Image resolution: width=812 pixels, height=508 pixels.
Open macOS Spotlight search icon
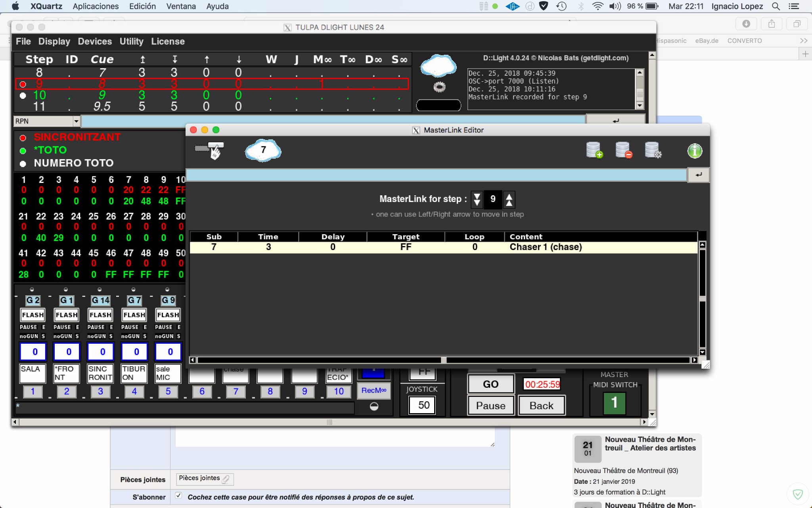[776, 6]
